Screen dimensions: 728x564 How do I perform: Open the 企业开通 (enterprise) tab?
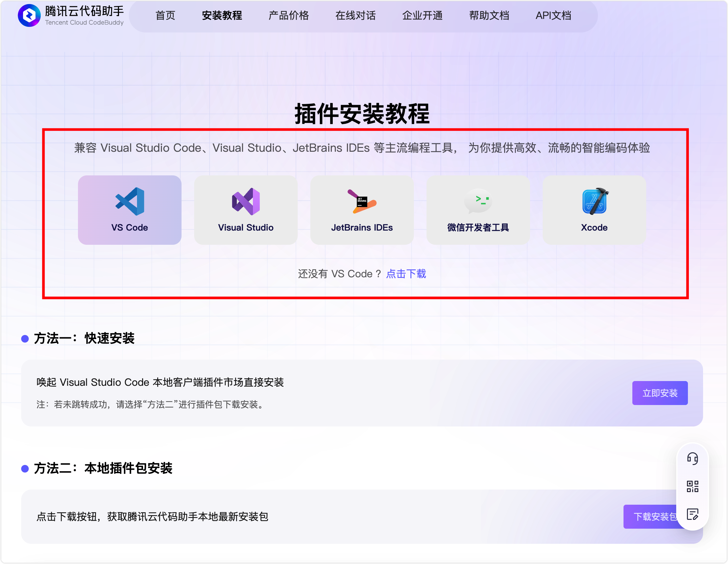tap(422, 15)
